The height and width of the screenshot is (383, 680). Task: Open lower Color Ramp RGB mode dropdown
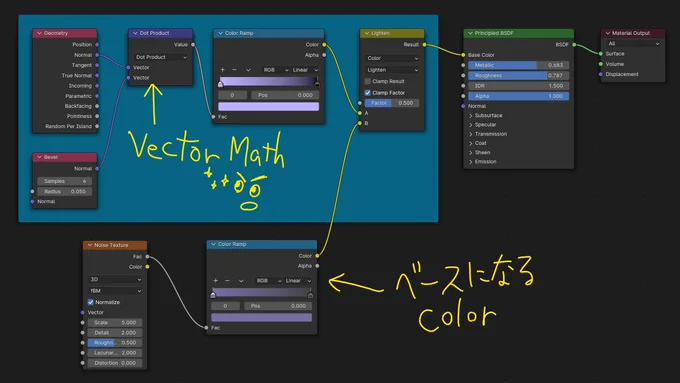tap(268, 281)
